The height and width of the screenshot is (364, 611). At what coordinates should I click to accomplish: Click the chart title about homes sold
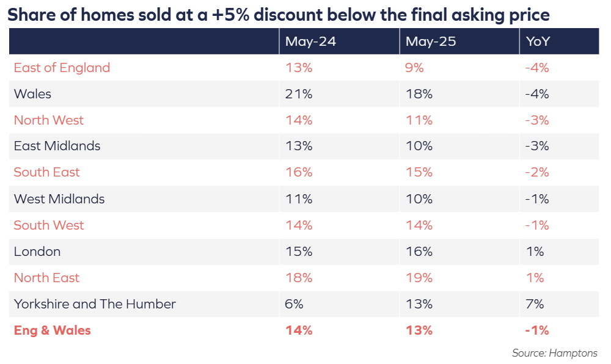pyautogui.click(x=278, y=15)
